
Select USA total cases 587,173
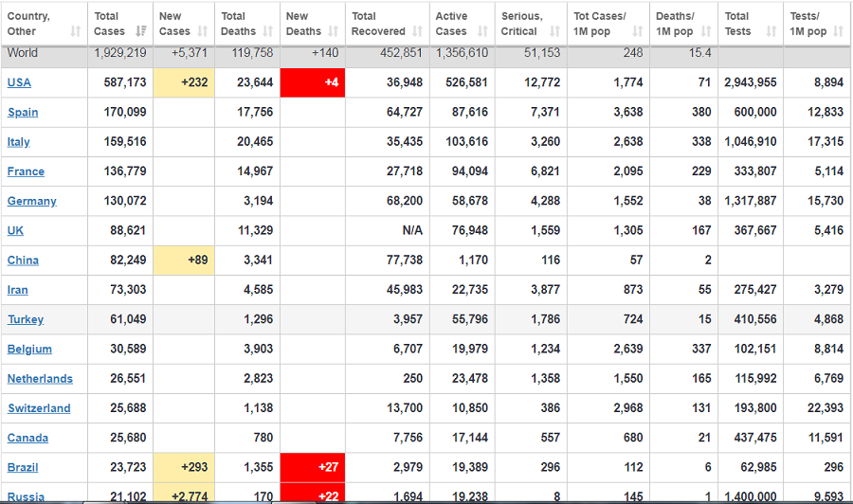125,82
